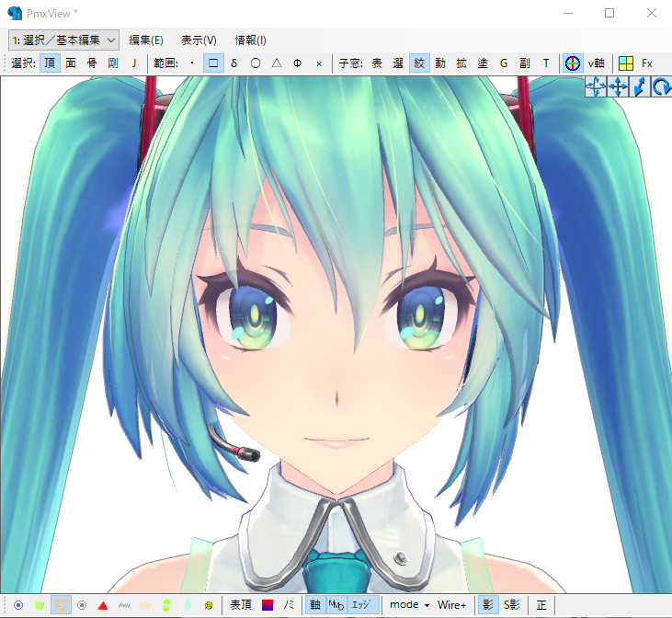Toggle joint selection J
This screenshot has width=672, height=618.
133,63
